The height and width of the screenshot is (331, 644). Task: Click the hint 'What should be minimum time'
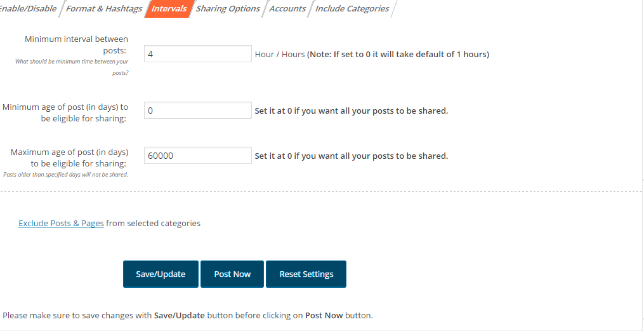72,67
